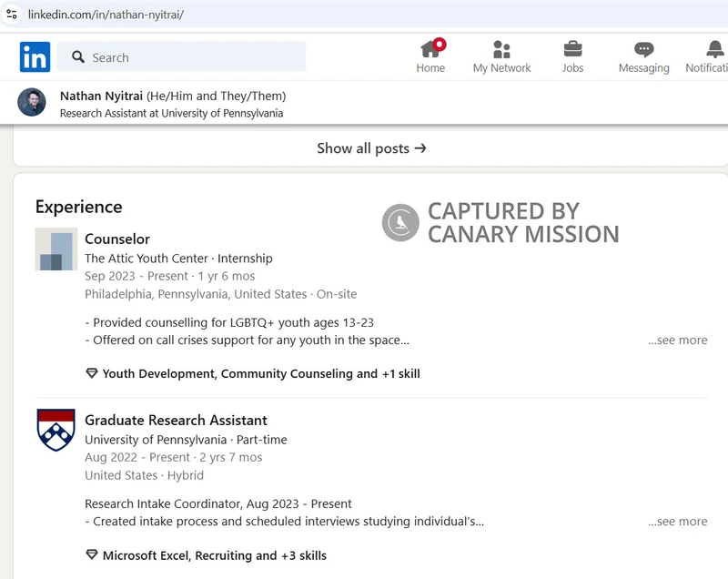Click the Counselor job title

coord(117,239)
